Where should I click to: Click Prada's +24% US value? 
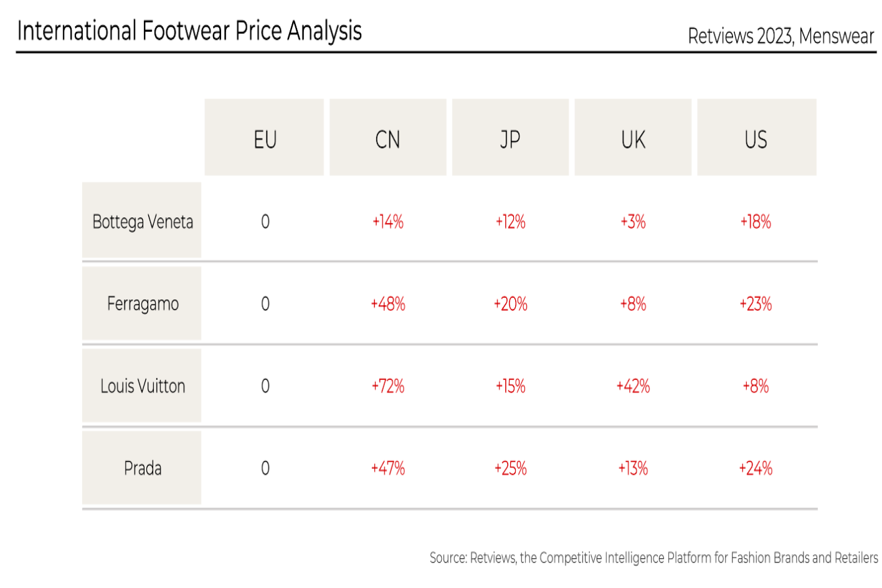(x=756, y=468)
